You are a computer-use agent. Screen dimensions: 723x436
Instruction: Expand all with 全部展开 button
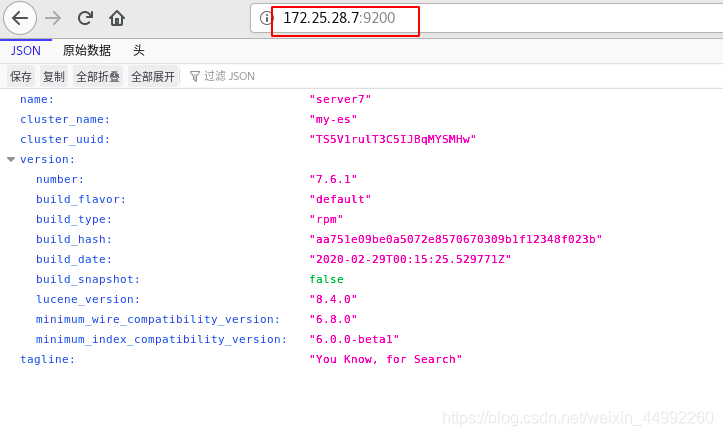click(x=153, y=77)
